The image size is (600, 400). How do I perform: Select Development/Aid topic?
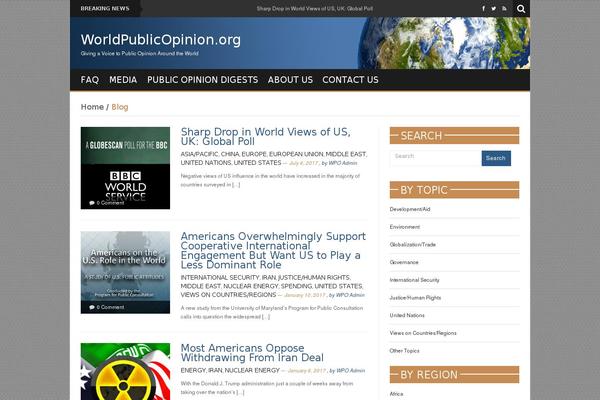410,209
